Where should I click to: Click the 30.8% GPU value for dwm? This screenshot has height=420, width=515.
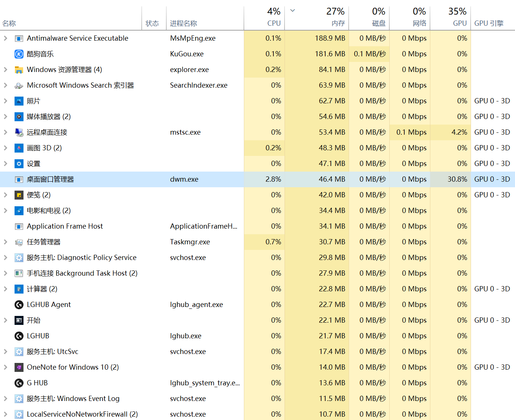pyautogui.click(x=457, y=179)
